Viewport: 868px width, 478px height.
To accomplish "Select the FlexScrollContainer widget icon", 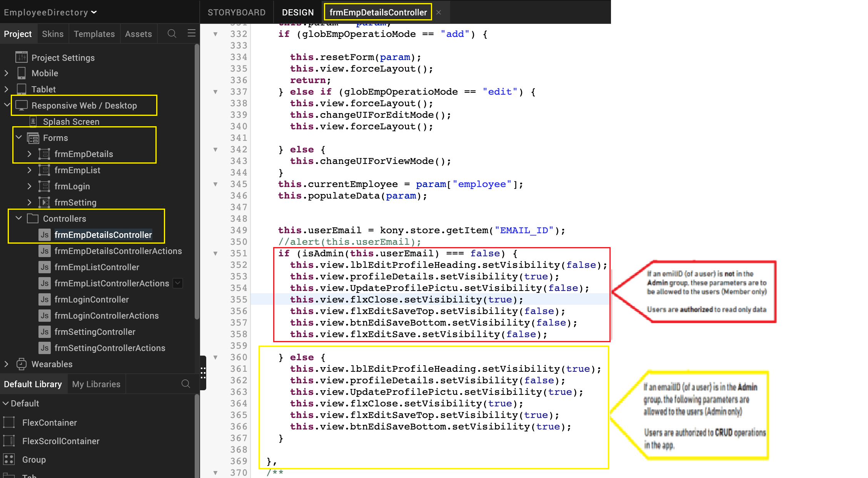I will (x=9, y=441).
